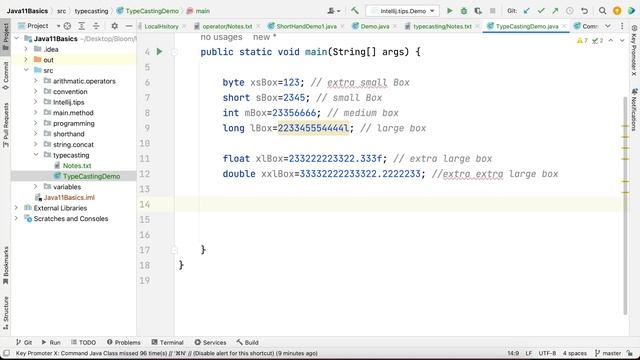Switch to ShortHandDemo1.java tab

(x=306, y=26)
